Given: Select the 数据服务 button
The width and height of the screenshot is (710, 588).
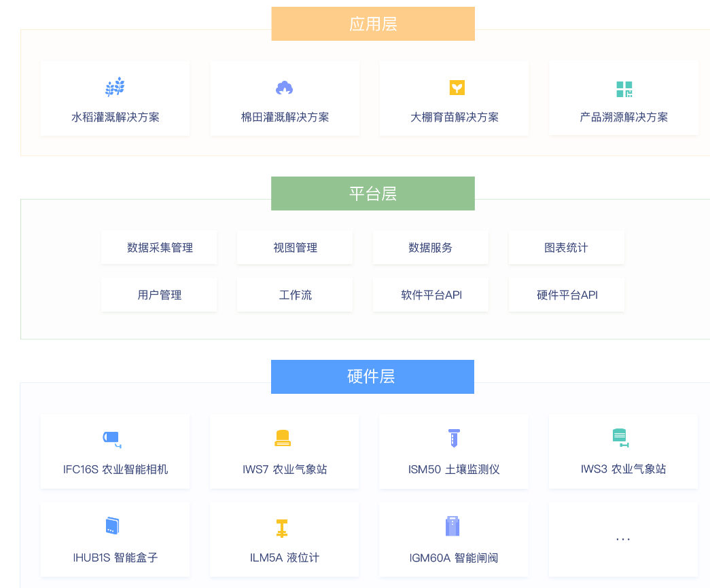Looking at the screenshot, I should [x=431, y=248].
